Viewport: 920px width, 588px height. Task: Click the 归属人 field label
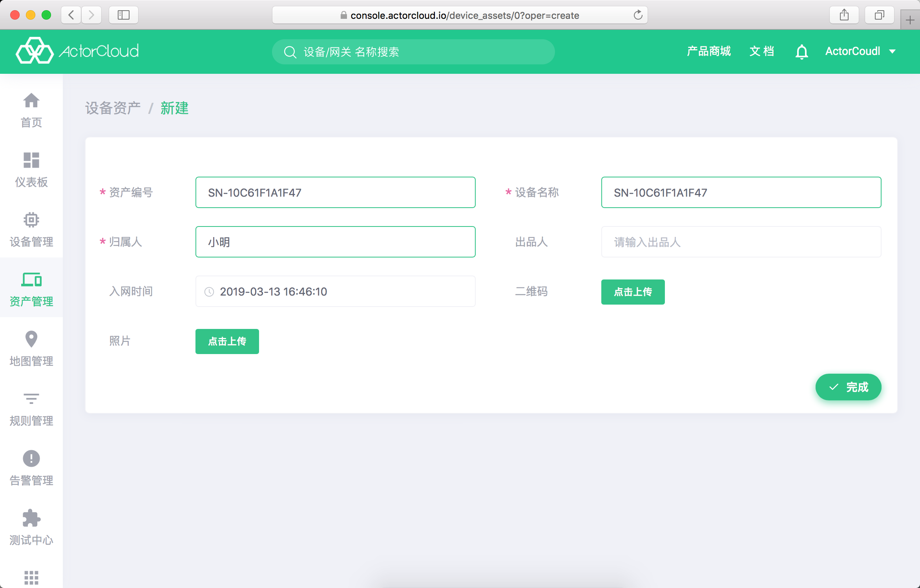click(x=126, y=242)
